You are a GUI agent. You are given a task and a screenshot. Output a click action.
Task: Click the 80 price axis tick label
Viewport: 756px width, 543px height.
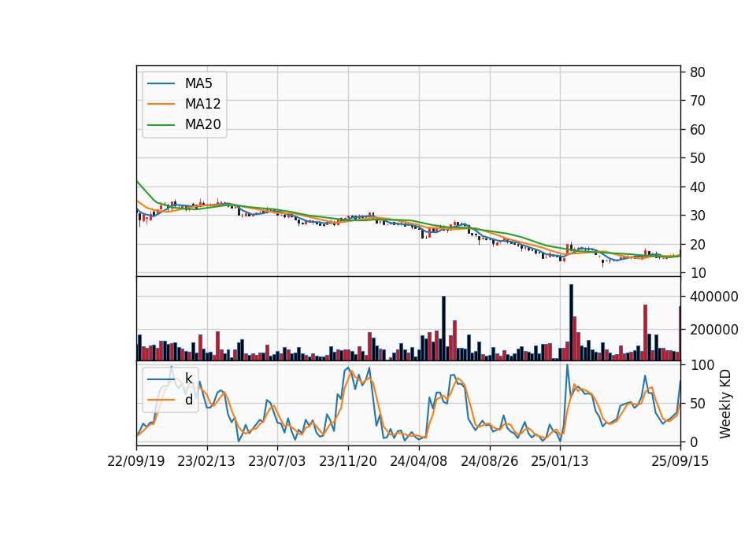(698, 72)
